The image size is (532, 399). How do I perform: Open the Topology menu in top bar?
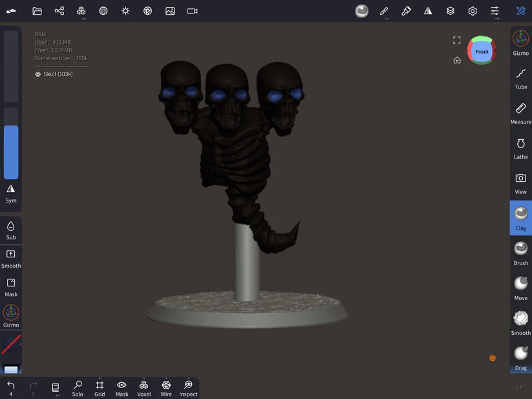[x=81, y=11]
